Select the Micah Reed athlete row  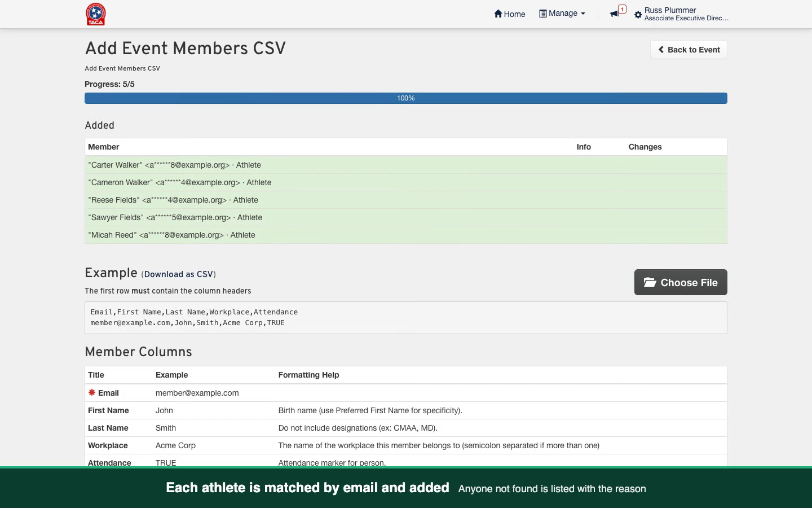click(406, 235)
